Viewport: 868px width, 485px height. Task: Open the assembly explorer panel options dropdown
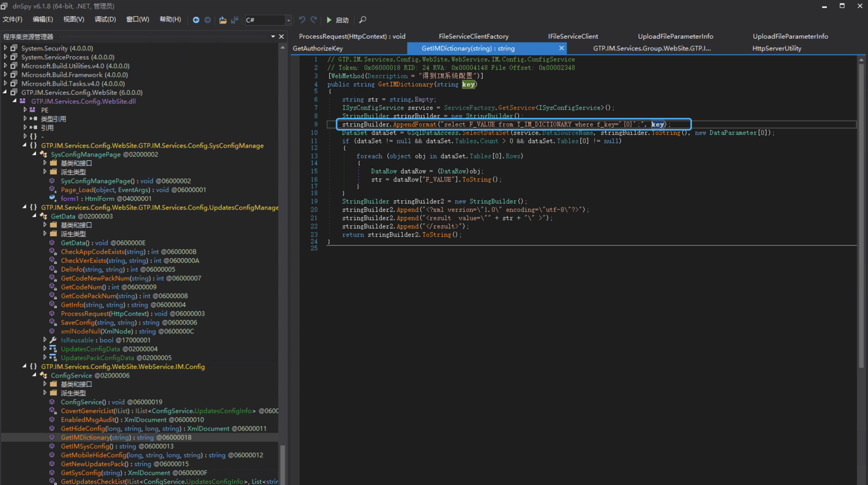click(273, 36)
